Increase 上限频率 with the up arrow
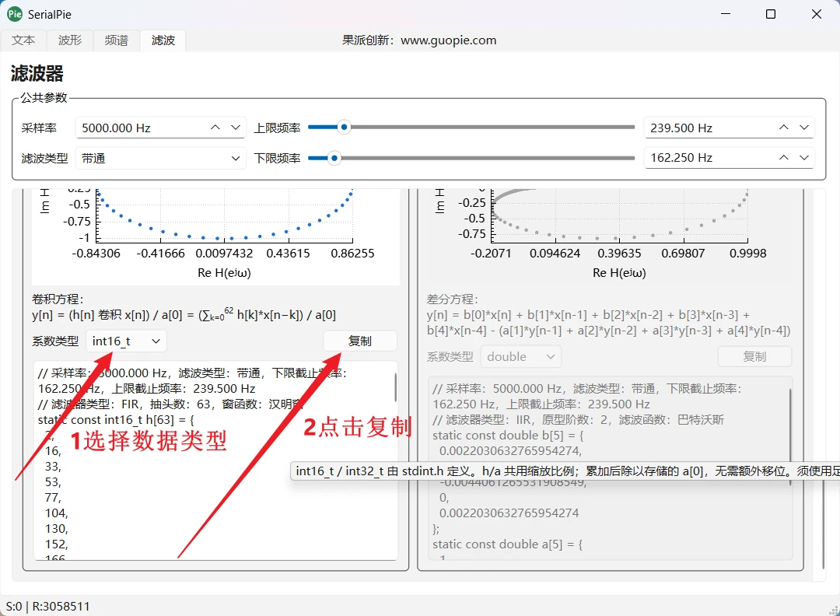Screen dimensions: 840x616 [784, 128]
